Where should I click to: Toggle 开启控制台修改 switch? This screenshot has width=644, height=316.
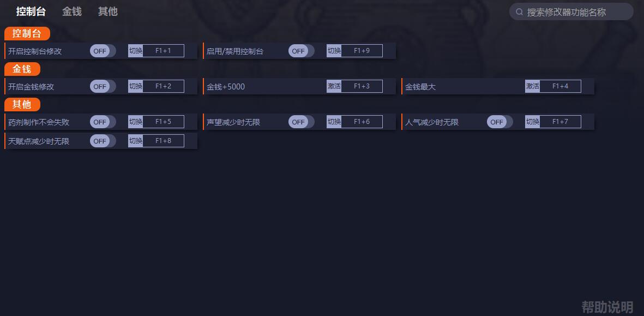pos(103,51)
